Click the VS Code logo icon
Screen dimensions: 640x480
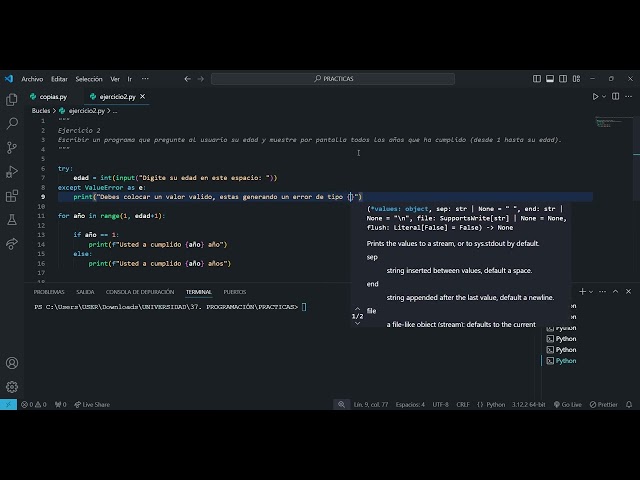pyautogui.click(x=9, y=79)
